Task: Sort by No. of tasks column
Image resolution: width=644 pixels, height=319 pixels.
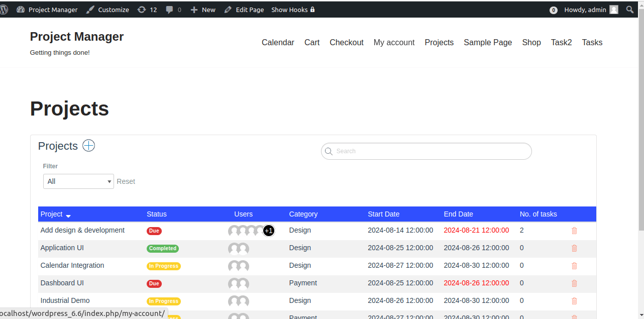Action: 539,214
